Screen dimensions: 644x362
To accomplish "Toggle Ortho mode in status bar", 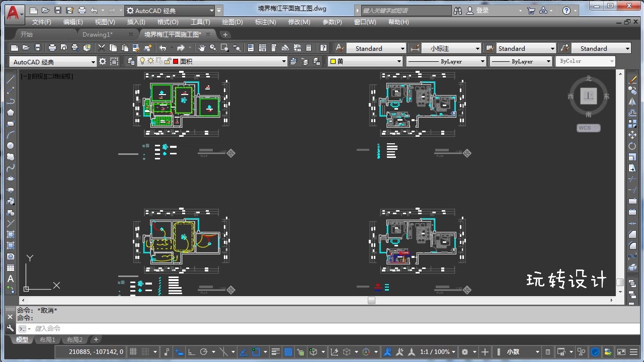I will [x=191, y=352].
